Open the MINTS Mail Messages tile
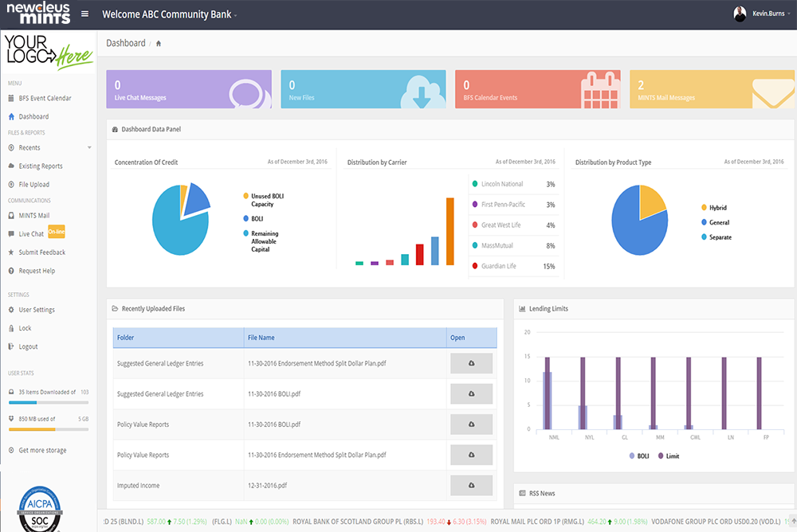The height and width of the screenshot is (532, 797). coord(711,89)
